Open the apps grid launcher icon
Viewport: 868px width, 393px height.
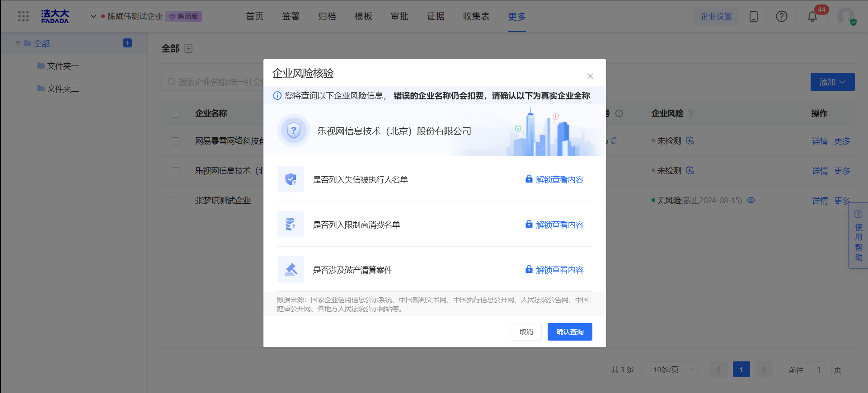coord(23,16)
